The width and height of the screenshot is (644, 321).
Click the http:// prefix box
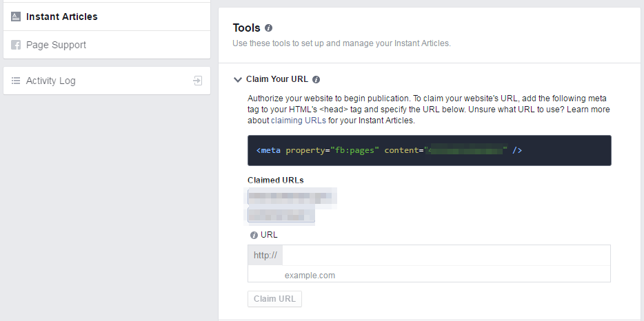(x=265, y=256)
